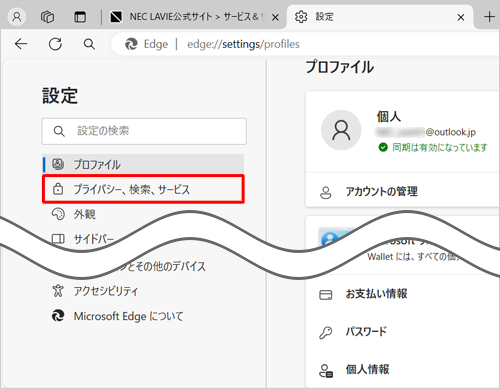Click the palette icon for 外観
Screen dimensions: 500x389
(x=58, y=214)
